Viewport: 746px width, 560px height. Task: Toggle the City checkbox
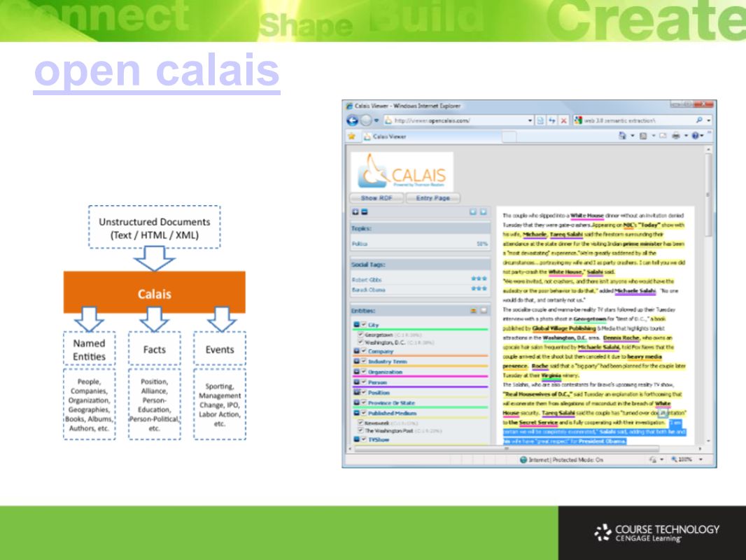click(363, 325)
